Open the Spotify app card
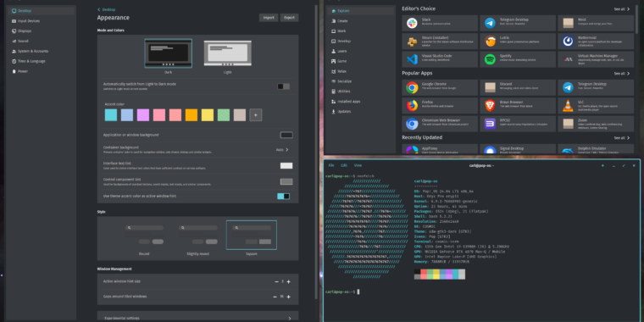The height and width of the screenshot is (322, 644). coord(518,59)
